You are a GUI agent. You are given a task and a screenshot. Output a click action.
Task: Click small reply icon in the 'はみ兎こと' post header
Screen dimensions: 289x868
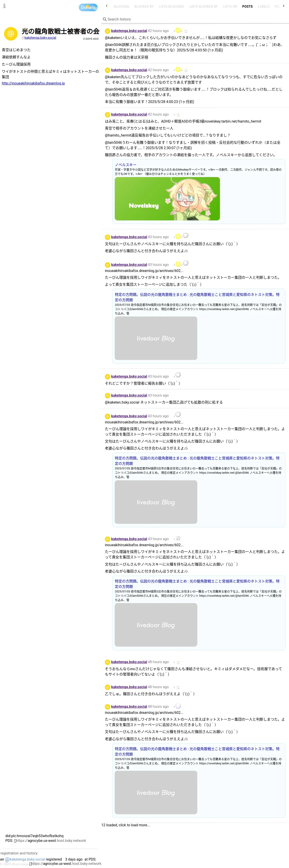[178, 115]
